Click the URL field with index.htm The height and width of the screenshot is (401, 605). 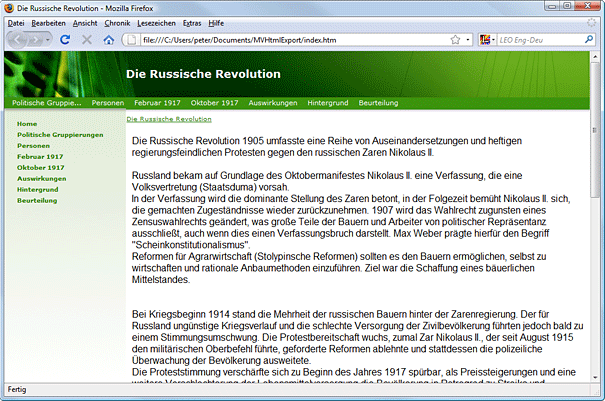293,40
